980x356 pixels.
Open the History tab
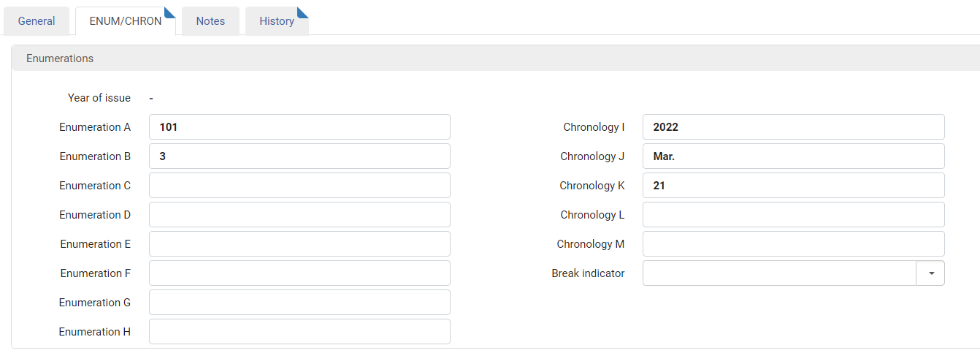point(277,21)
